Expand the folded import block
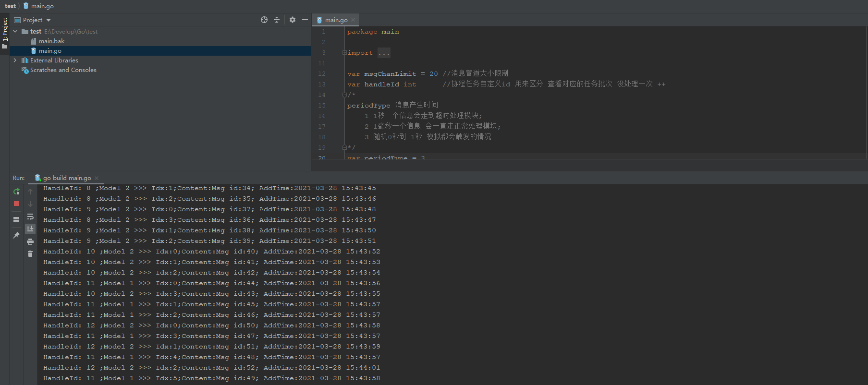 pos(344,53)
